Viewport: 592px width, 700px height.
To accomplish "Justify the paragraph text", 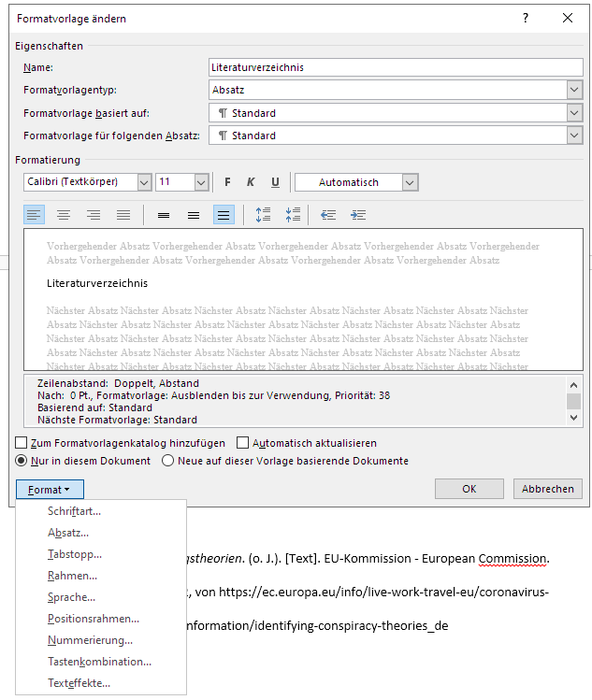I will coord(123,215).
